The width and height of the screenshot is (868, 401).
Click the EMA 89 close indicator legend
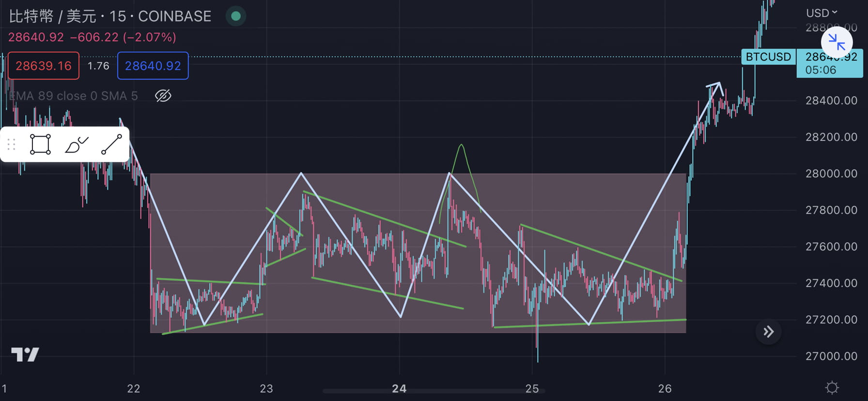74,96
